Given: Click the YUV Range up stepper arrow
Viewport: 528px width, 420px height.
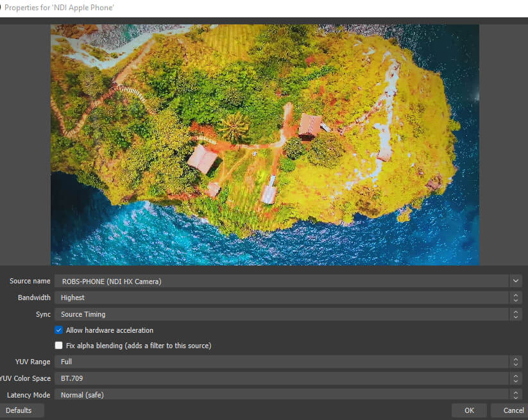Looking at the screenshot, I should pyautogui.click(x=515, y=359).
